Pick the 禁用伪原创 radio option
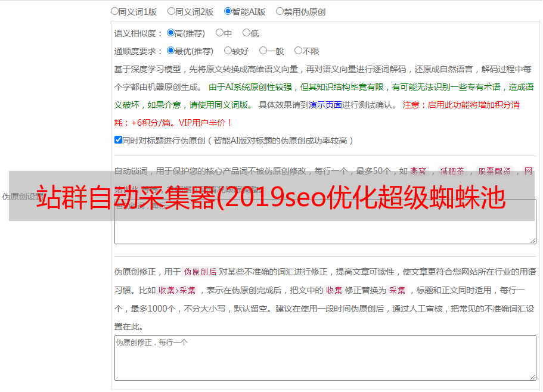This screenshot has width=543, height=392. coord(280,11)
